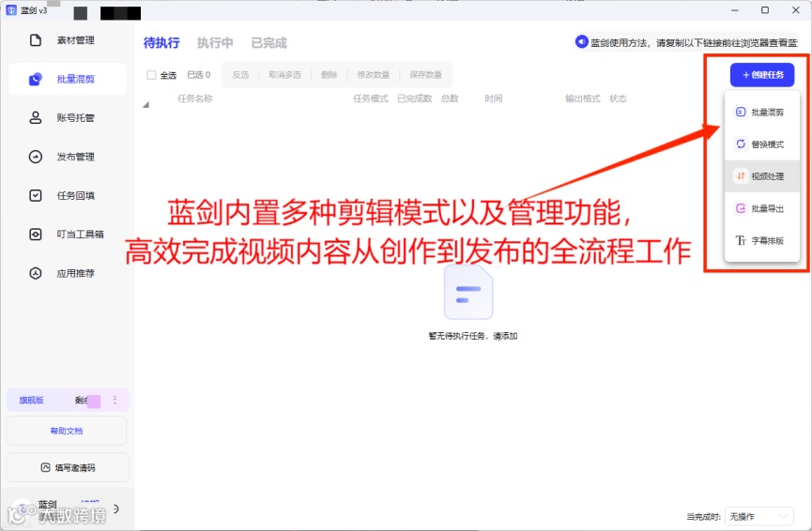Click the 蓝剑使用方法 announcement text

(695, 43)
